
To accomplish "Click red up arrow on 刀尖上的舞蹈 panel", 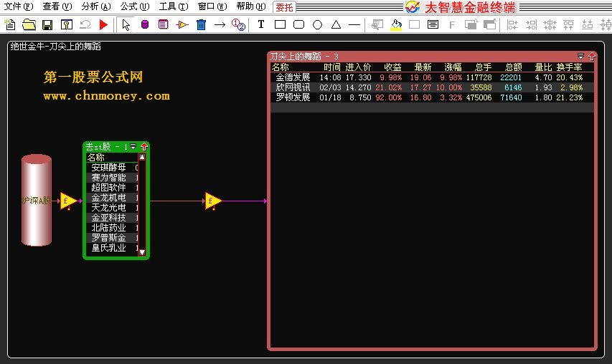I will pos(592,56).
